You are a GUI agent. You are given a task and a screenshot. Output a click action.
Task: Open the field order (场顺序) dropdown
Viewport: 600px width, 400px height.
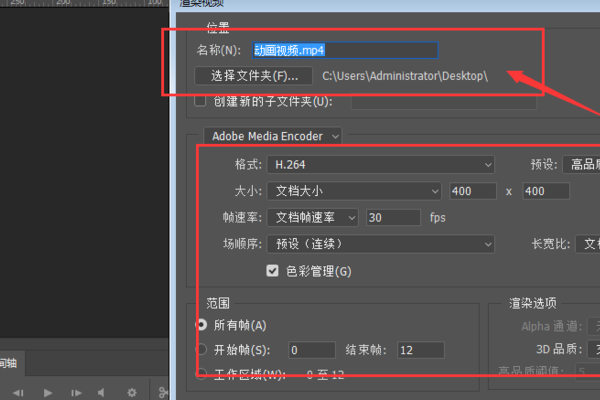point(380,244)
